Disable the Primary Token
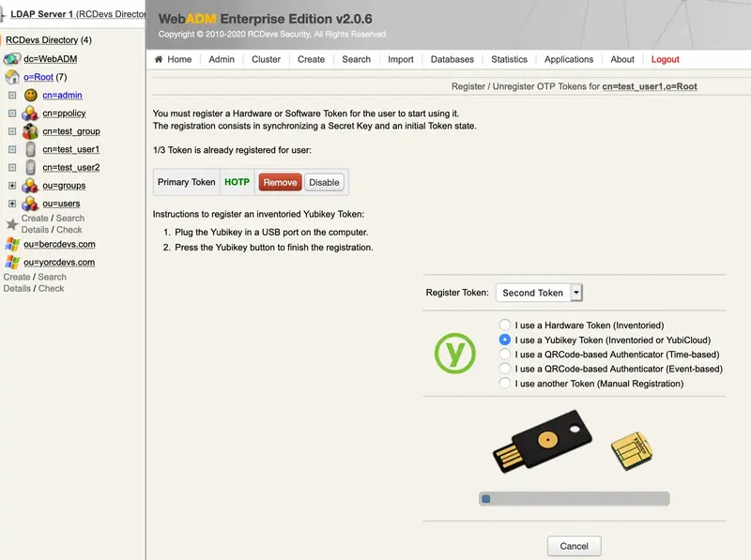This screenshot has width=751, height=560. [324, 182]
